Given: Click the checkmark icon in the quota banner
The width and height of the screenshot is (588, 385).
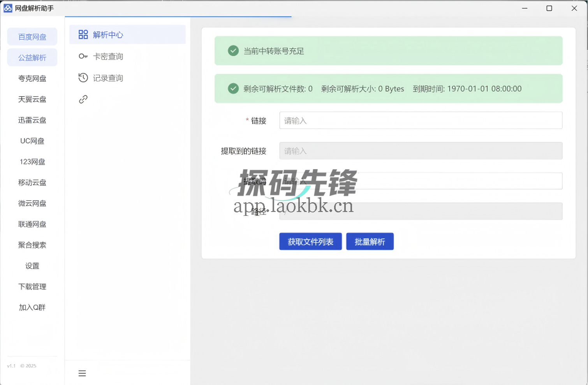Looking at the screenshot, I should point(233,88).
